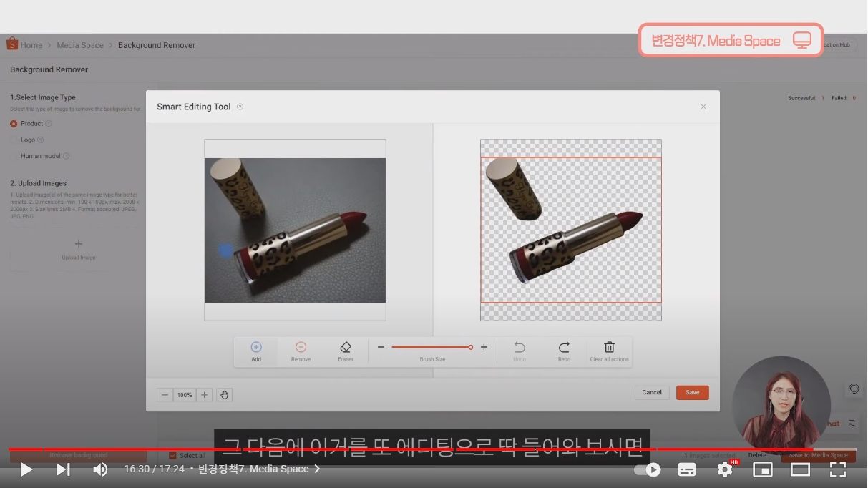Click the target icon at right edge
868x488 pixels.
click(853, 389)
